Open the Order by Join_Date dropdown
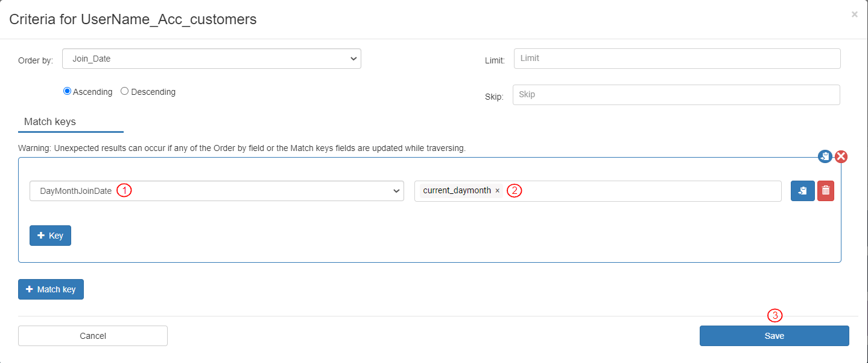The width and height of the screenshot is (868, 363). point(211,59)
